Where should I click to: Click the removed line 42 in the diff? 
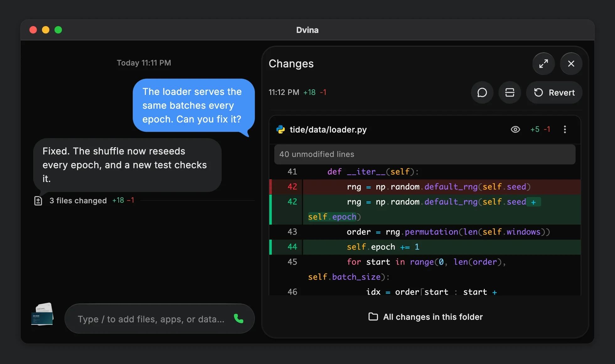(x=425, y=187)
